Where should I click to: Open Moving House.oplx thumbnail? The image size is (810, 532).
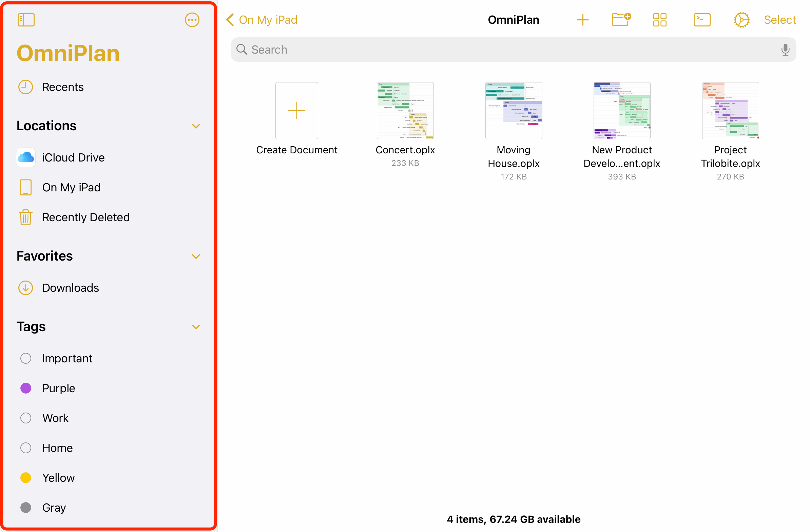coord(514,111)
